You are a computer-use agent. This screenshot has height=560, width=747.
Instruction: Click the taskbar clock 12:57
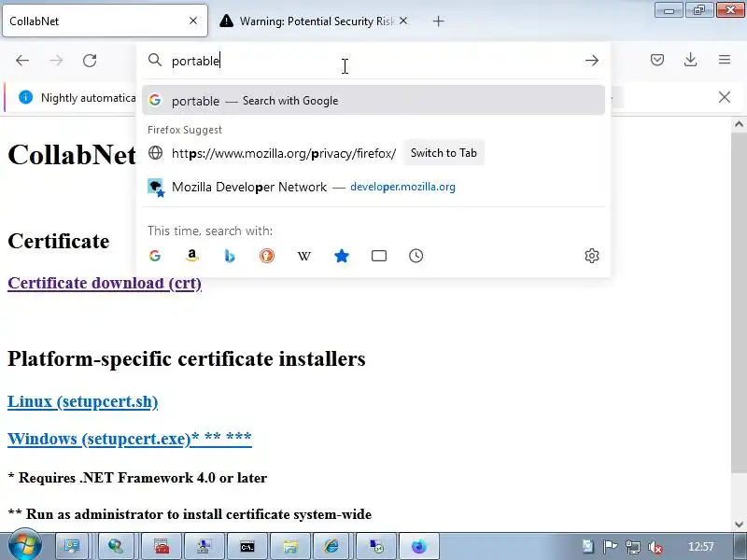pos(700,546)
